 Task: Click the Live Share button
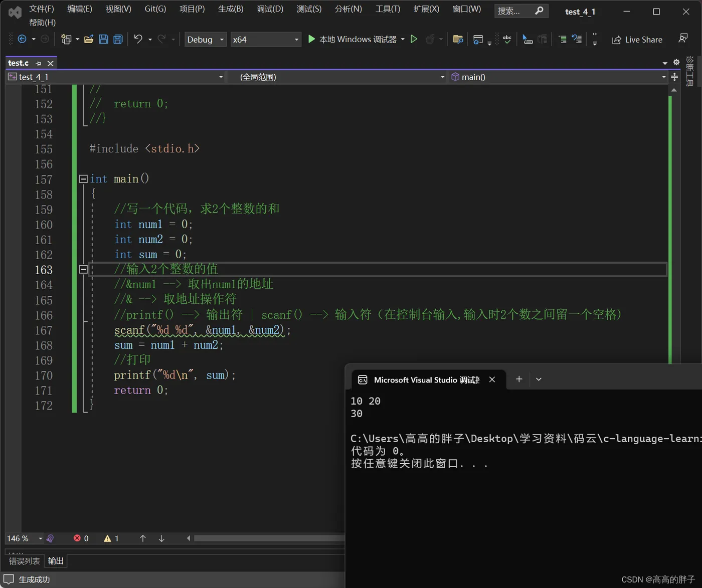(637, 40)
